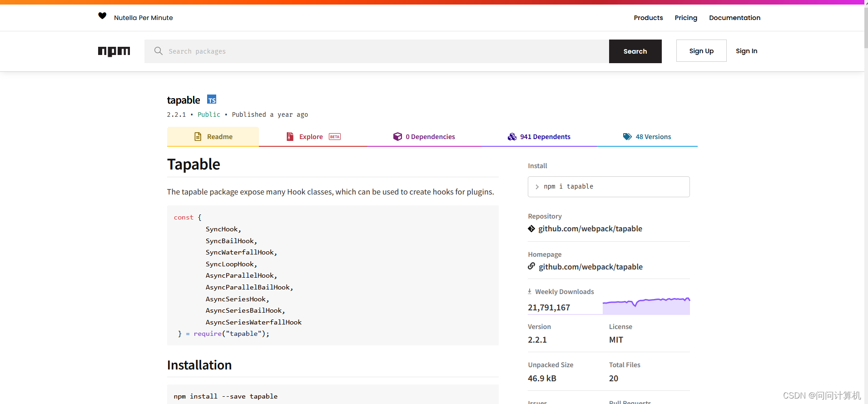Click the tapable package title
This screenshot has width=868, height=404.
click(184, 100)
